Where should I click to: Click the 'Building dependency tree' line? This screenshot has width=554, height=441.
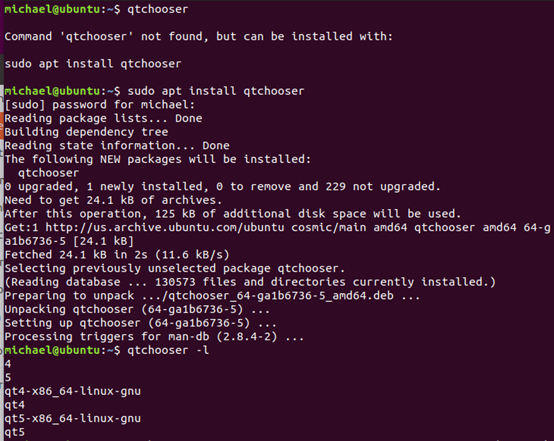[86, 132]
